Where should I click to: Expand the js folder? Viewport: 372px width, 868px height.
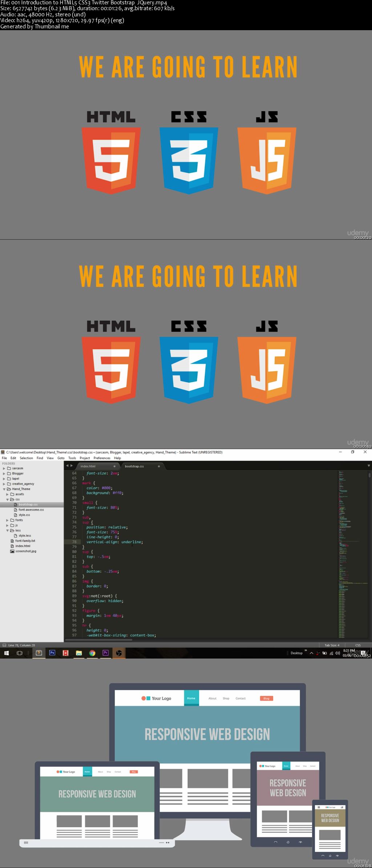tap(7, 525)
